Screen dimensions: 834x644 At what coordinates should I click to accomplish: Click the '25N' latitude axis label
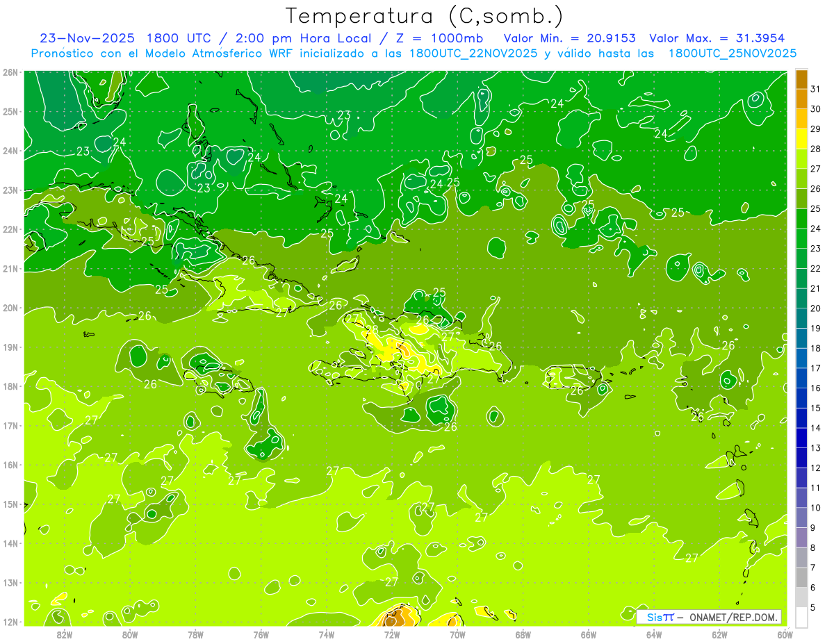tap(10, 111)
